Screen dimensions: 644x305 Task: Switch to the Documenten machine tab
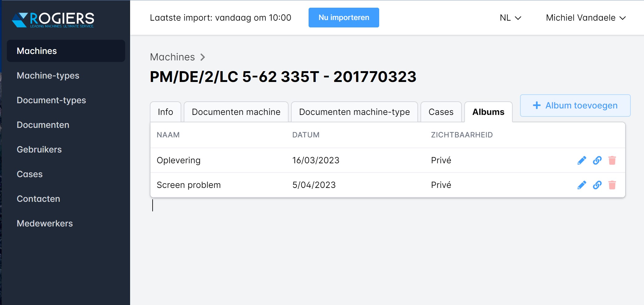[x=236, y=112]
